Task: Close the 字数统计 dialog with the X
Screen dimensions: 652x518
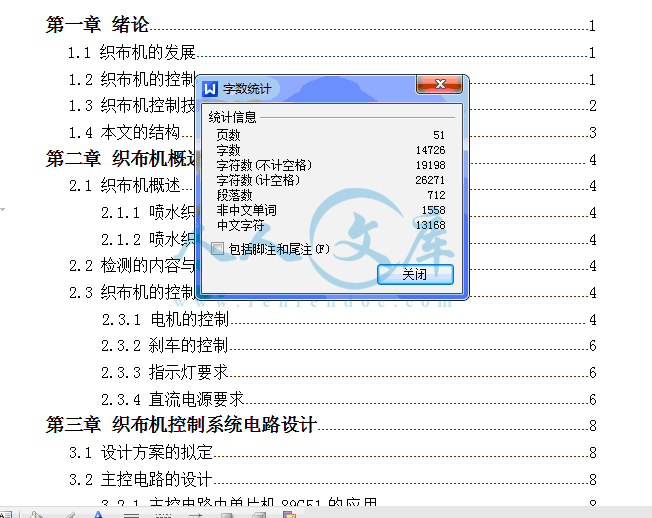Action: 440,84
